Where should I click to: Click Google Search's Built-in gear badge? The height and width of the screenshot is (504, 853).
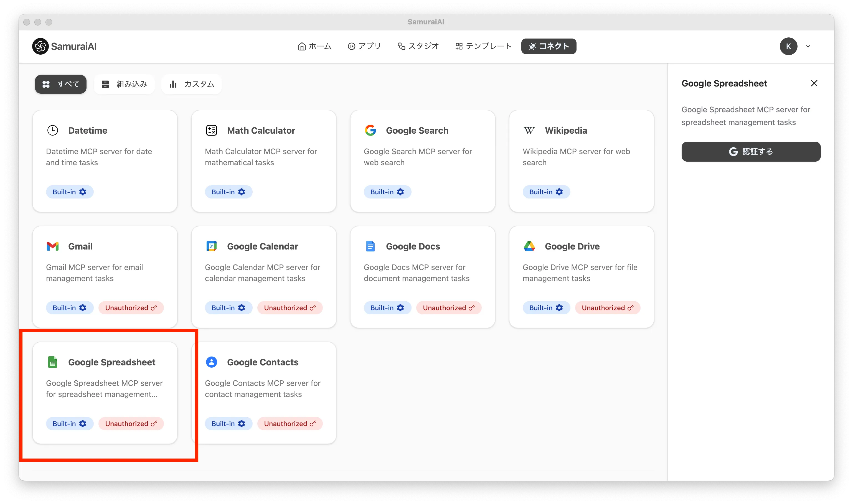point(387,192)
